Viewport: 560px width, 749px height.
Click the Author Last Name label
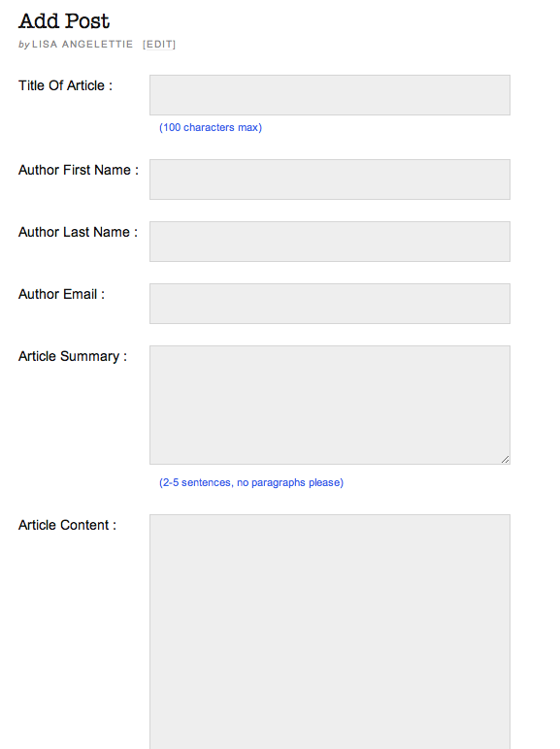point(78,232)
